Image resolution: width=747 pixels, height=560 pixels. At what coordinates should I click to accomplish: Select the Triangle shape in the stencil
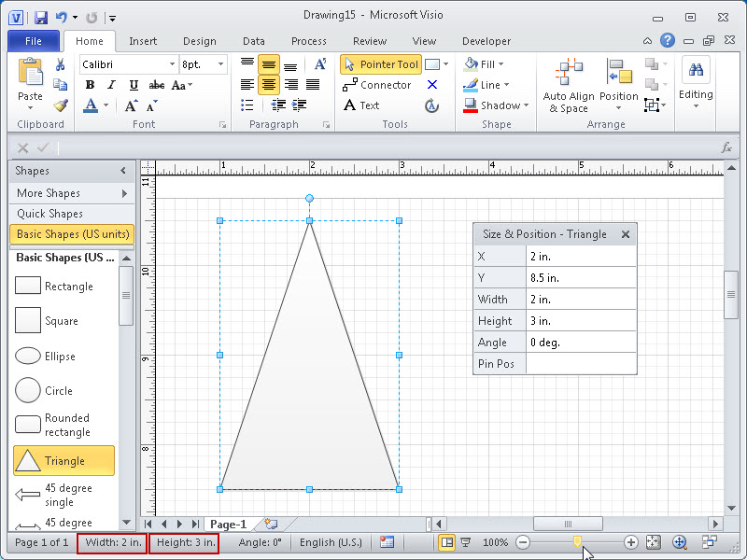tap(63, 460)
